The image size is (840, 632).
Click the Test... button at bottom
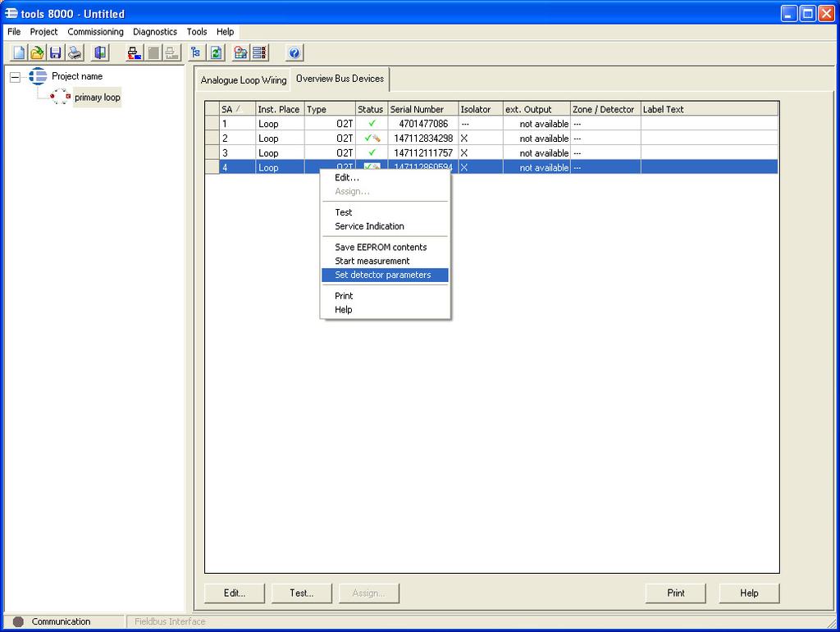point(302,593)
